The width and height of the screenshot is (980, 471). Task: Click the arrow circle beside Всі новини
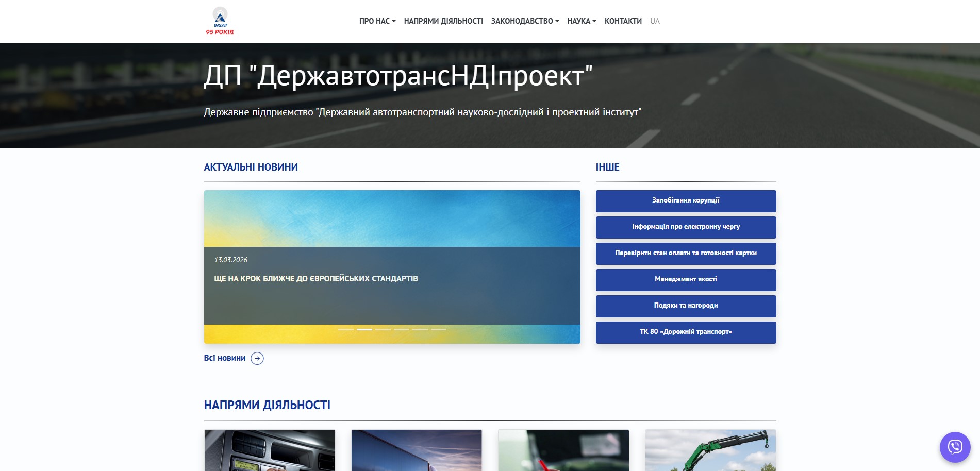[257, 358]
